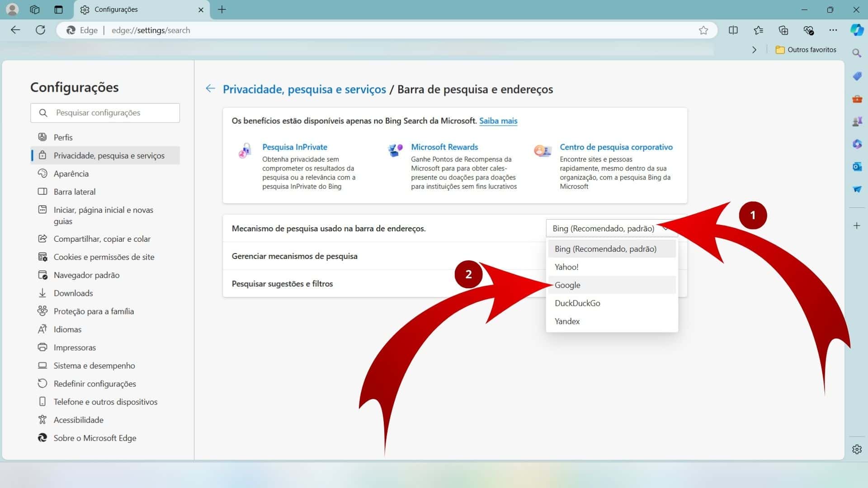The width and height of the screenshot is (868, 488).
Task: Go back using the breadcrumb arrow
Action: click(x=210, y=89)
